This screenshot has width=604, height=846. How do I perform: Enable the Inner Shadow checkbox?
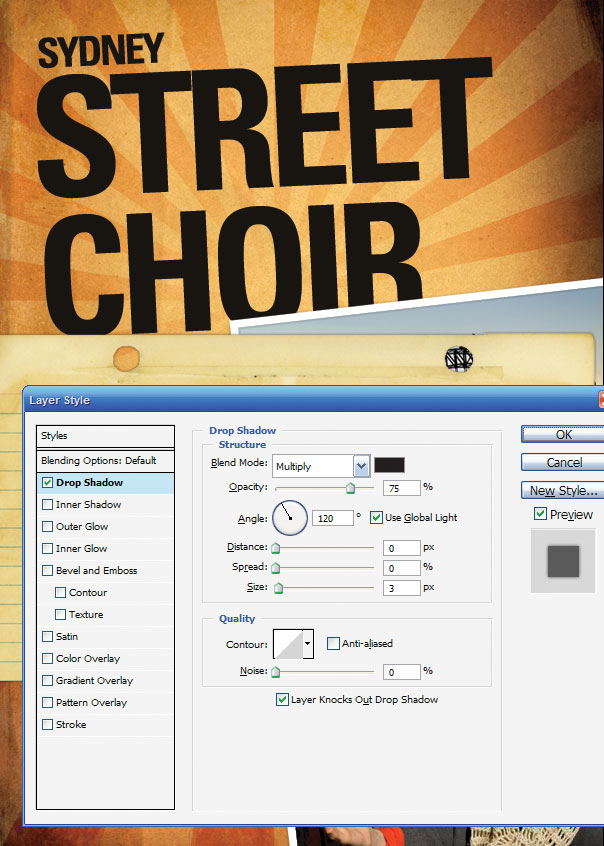pos(47,504)
